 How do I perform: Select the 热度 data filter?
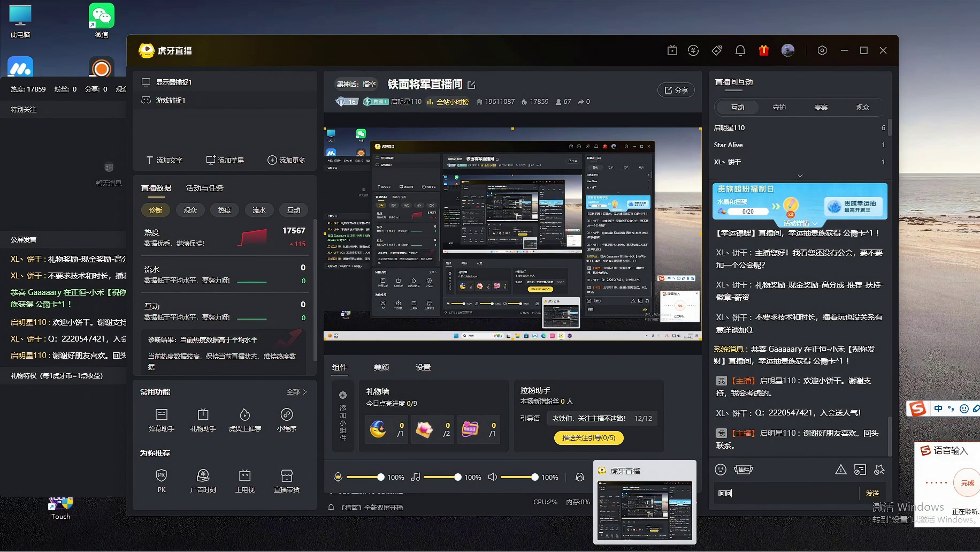tap(225, 210)
